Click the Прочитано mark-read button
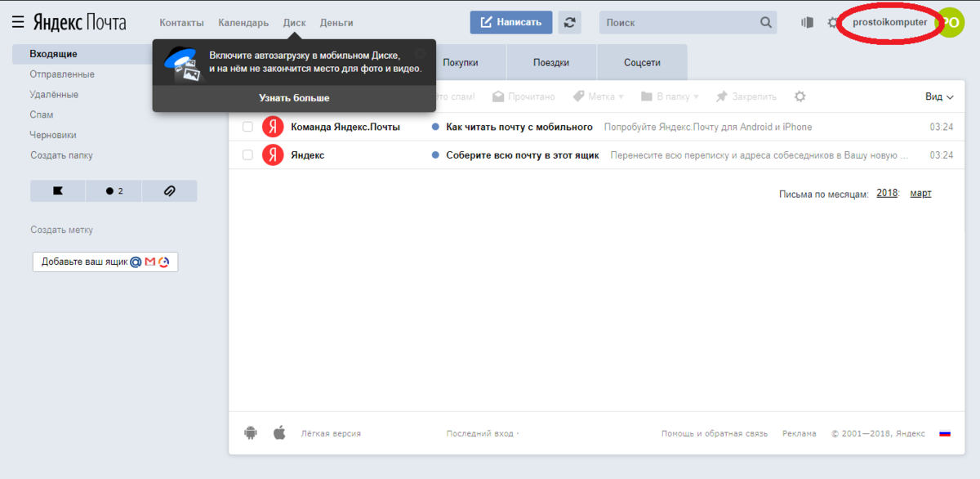980x479 pixels. coord(523,96)
